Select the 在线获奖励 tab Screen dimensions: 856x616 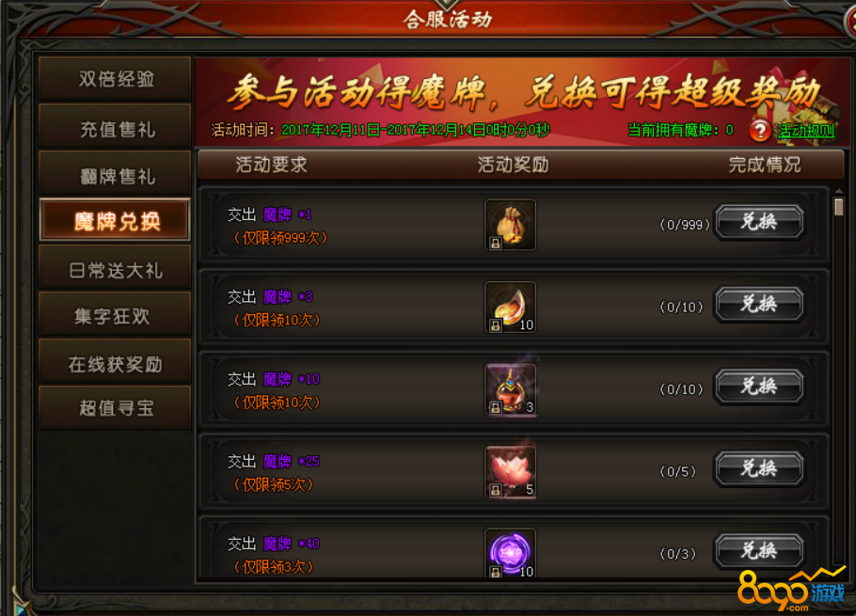point(115,362)
